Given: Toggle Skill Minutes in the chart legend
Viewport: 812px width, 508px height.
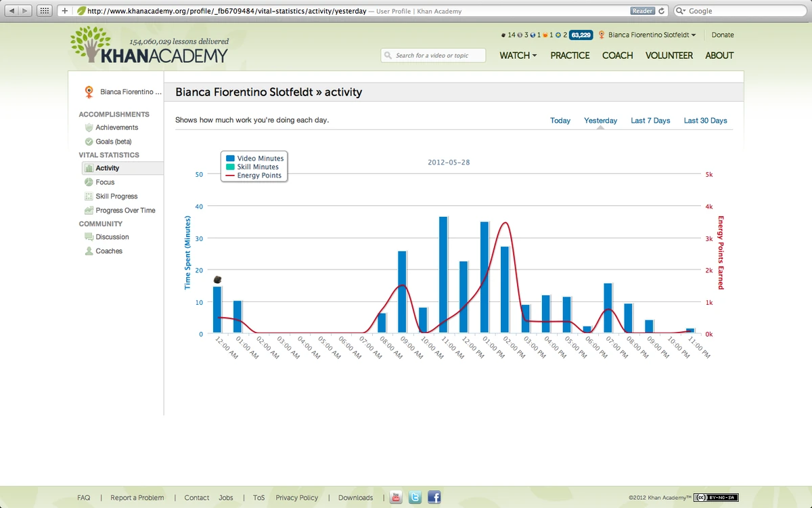Looking at the screenshot, I should click(x=253, y=167).
